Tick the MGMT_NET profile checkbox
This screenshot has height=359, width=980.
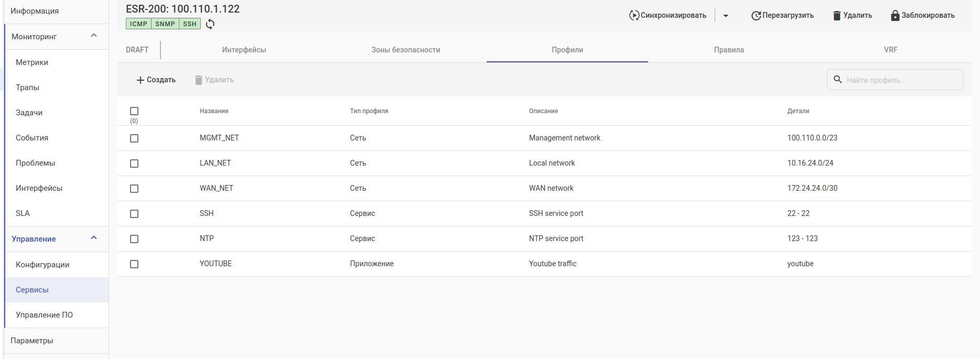tap(134, 138)
